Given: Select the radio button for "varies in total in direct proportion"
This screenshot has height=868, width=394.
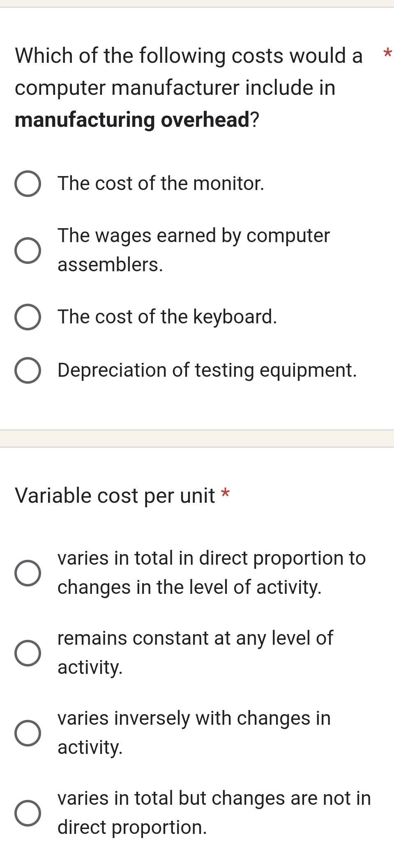Looking at the screenshot, I should 28,573.
